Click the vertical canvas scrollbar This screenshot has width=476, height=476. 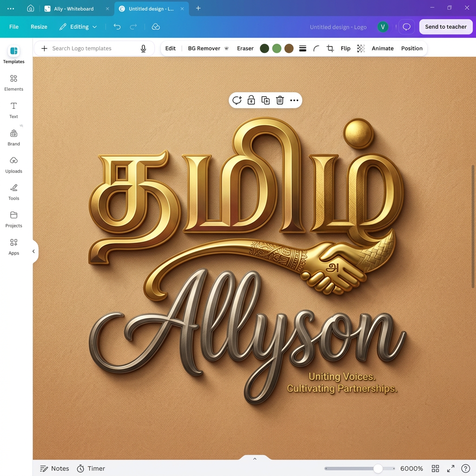[x=473, y=226]
